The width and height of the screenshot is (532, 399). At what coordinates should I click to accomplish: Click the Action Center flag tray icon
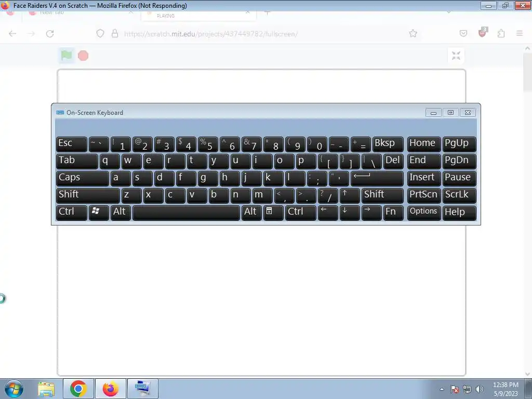coord(455,389)
